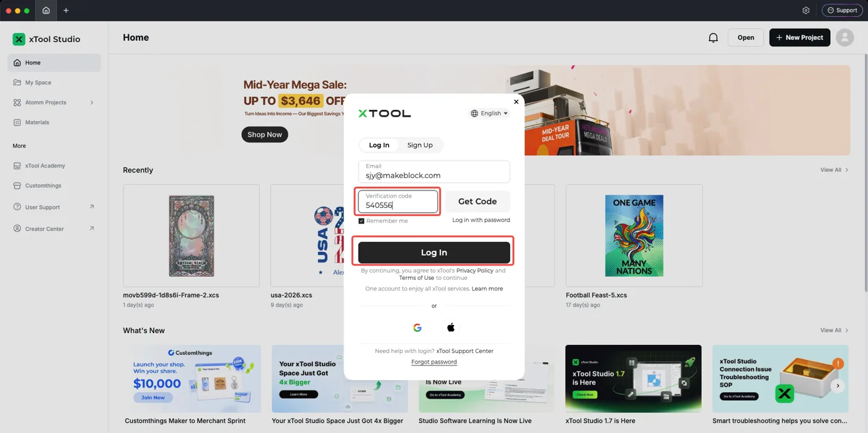Click the Support button

tap(842, 11)
